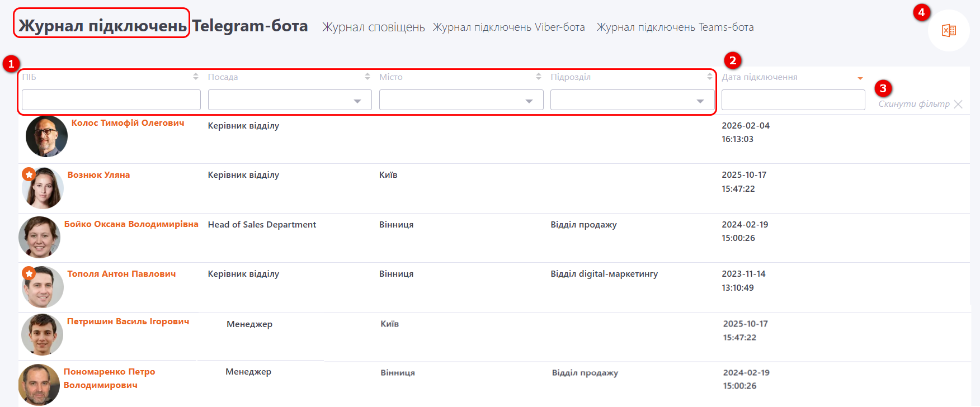This screenshot has height=407, width=980.
Task: Click star badge on Вознюк Уляна avatar
Action: click(x=29, y=174)
